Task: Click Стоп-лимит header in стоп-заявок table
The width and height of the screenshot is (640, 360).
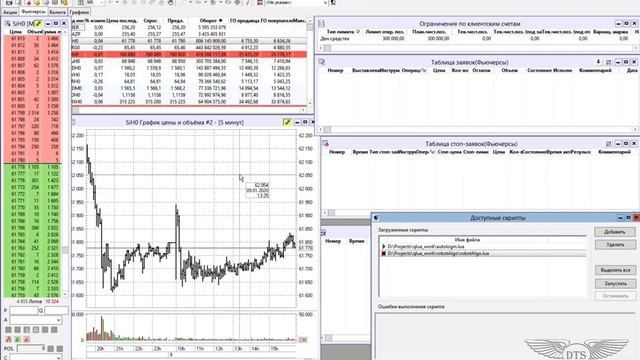Action: coord(476,152)
